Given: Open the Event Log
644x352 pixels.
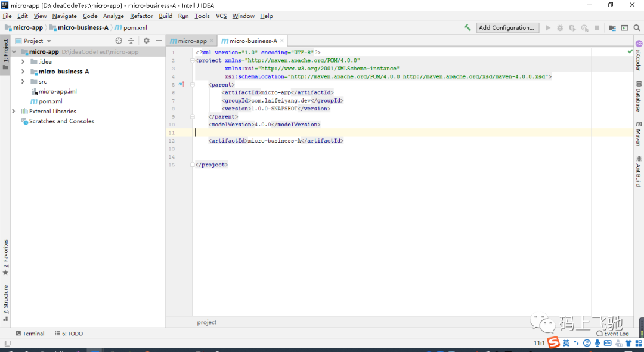Looking at the screenshot, I should click(613, 334).
